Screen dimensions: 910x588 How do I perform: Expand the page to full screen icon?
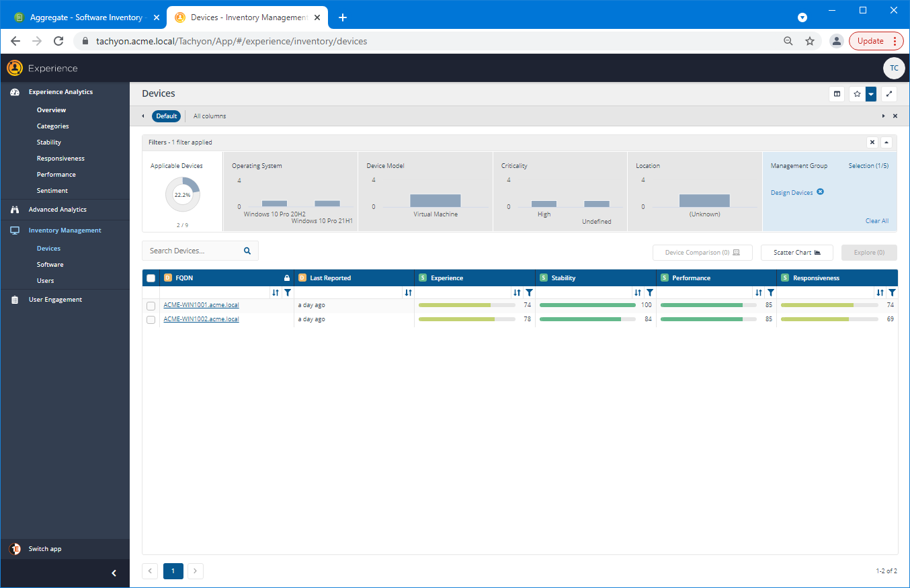(889, 94)
